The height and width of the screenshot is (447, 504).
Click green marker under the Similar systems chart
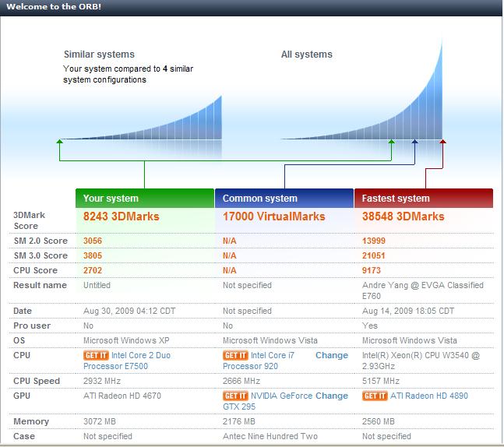pyautogui.click(x=59, y=141)
